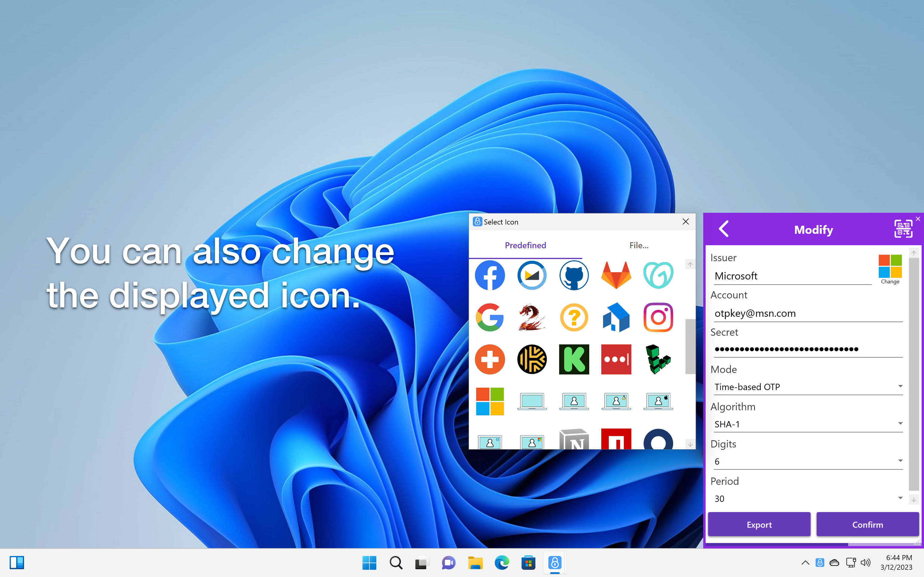Choose the Google icon

coord(490,318)
